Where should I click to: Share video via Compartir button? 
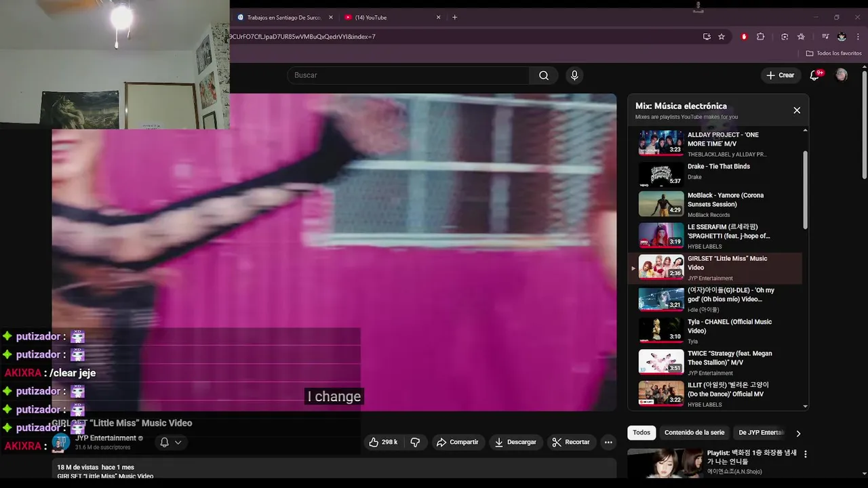pos(458,442)
